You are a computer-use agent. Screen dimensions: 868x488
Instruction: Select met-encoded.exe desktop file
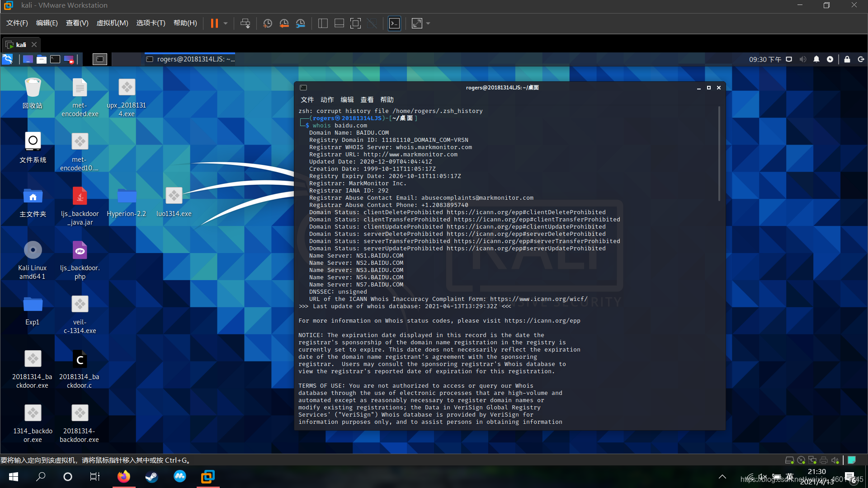[80, 97]
